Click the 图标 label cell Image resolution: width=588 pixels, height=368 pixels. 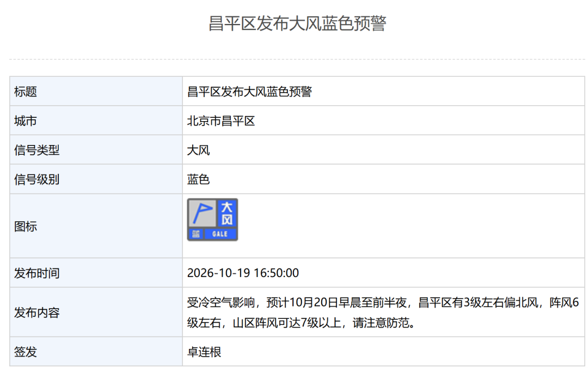(x=96, y=226)
